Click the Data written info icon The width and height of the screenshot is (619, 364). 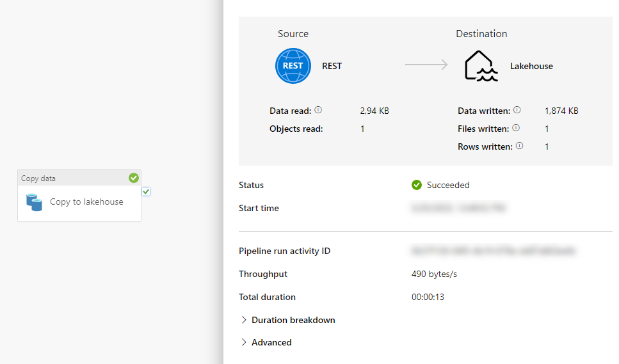[x=517, y=110]
